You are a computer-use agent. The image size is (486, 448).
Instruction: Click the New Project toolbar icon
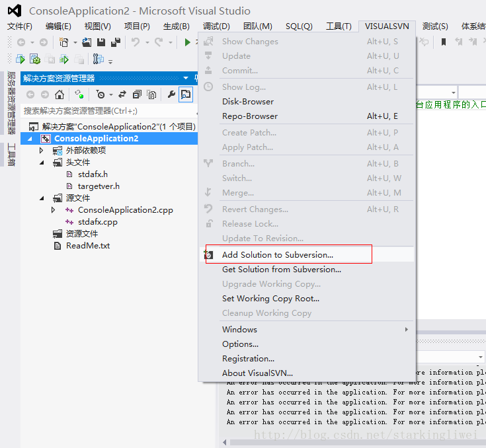point(64,42)
